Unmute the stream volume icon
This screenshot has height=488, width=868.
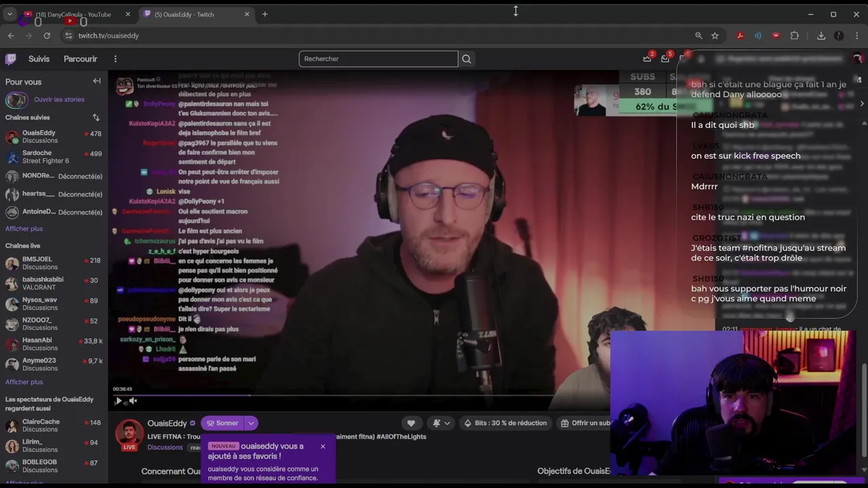point(134,401)
